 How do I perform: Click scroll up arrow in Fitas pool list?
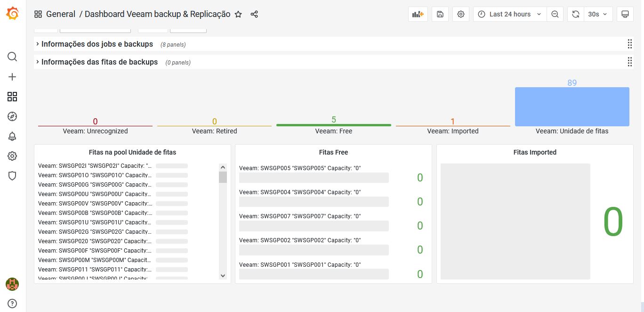[223, 167]
